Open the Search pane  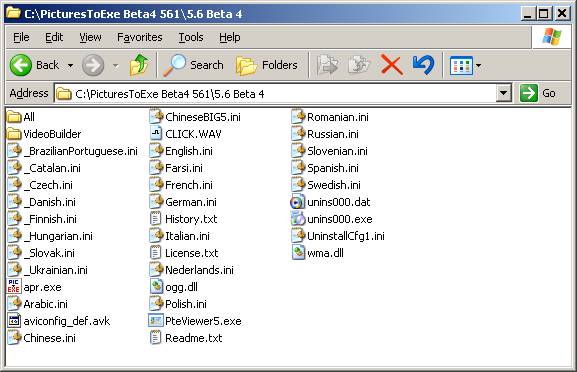[x=193, y=65]
